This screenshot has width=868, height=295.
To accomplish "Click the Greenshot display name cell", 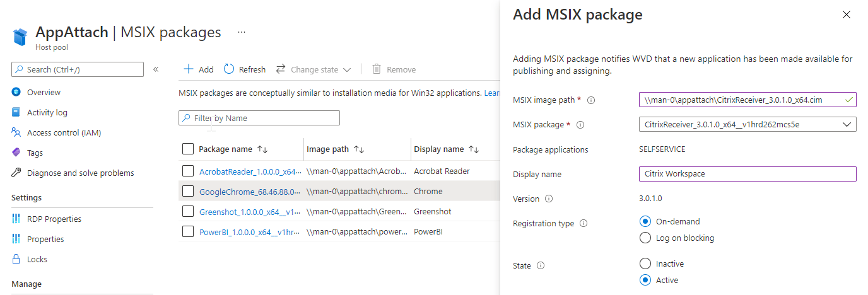I will point(433,211).
